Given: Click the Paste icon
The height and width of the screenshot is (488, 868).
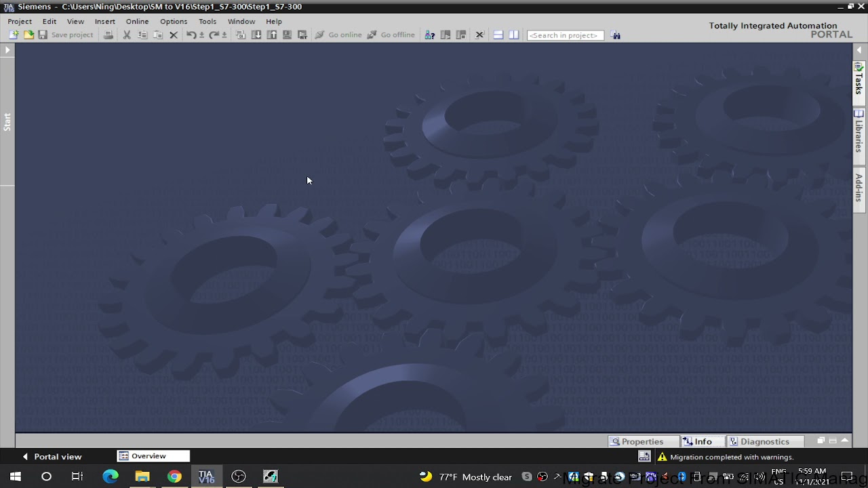Looking at the screenshot, I should [x=158, y=35].
